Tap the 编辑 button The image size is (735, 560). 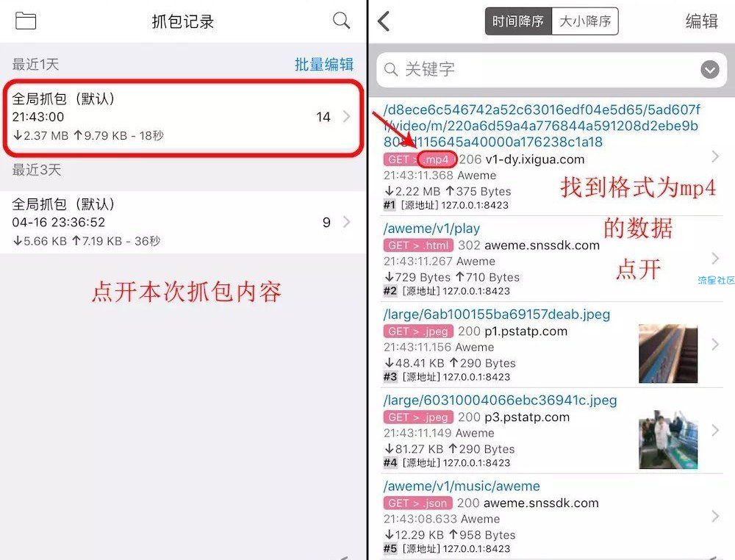[x=701, y=21]
